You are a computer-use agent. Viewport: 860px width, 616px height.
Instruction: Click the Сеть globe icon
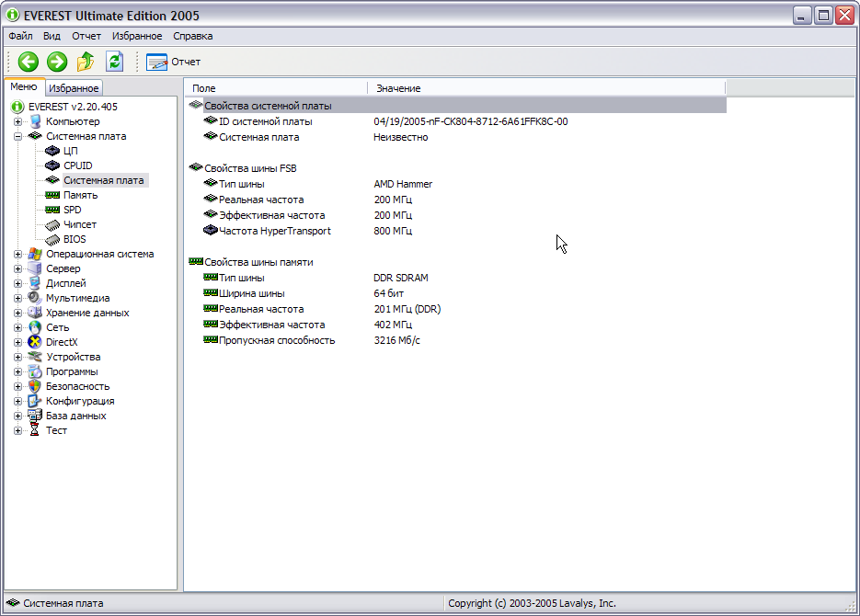pyautogui.click(x=35, y=327)
